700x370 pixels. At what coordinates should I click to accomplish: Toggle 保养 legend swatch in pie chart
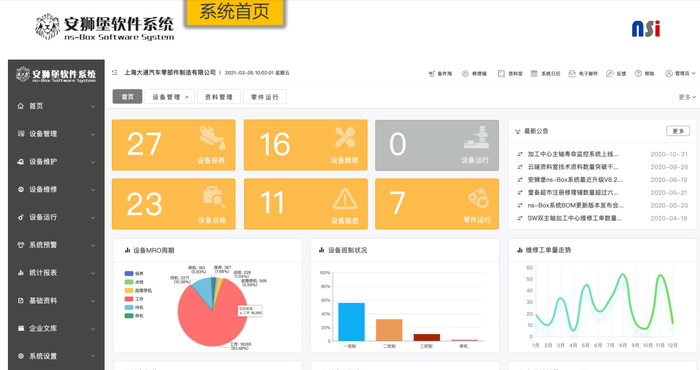(x=129, y=274)
